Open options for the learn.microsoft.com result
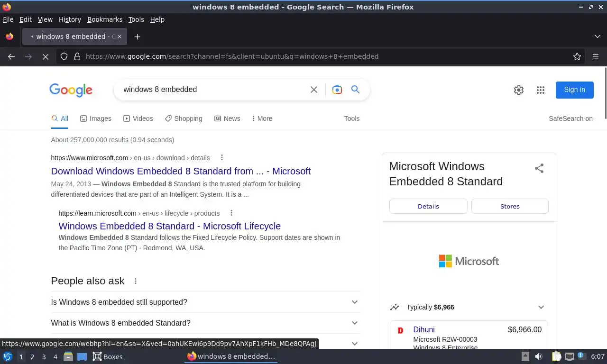 pyautogui.click(x=231, y=213)
